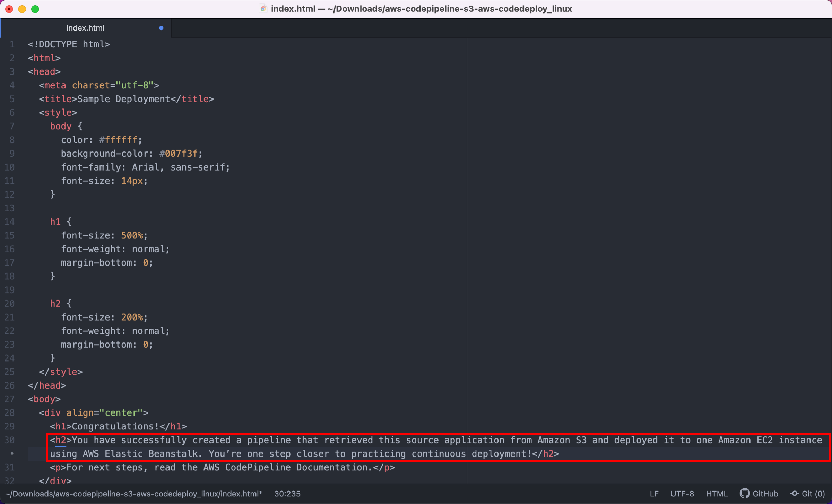
Task: Click the '</head>' closing tag
Action: pos(47,386)
